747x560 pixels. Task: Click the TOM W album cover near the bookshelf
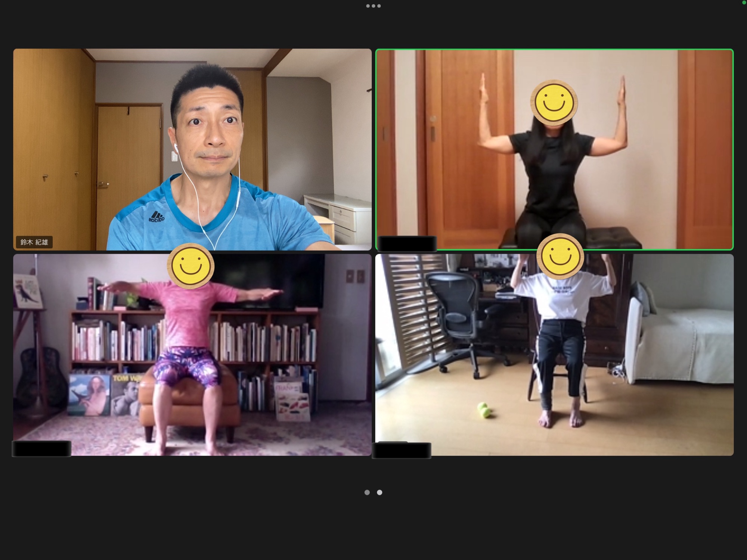point(125,394)
